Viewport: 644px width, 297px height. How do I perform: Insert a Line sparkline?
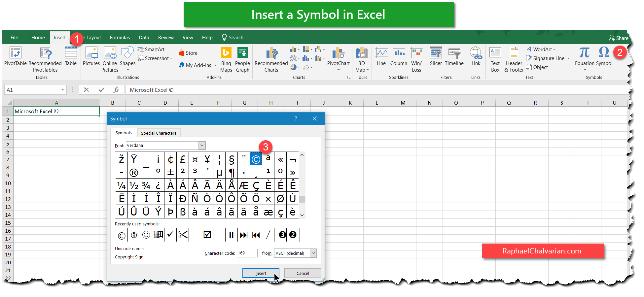tap(381, 56)
